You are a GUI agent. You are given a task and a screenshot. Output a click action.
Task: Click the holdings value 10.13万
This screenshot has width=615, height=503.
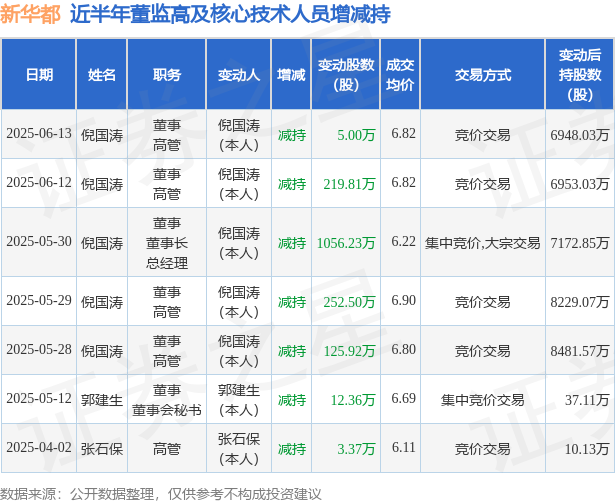(587, 449)
